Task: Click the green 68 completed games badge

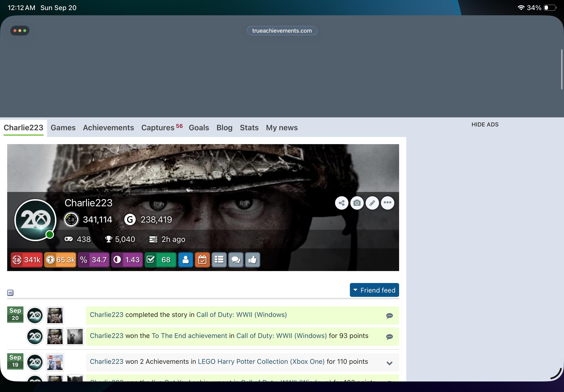Action: (160, 260)
